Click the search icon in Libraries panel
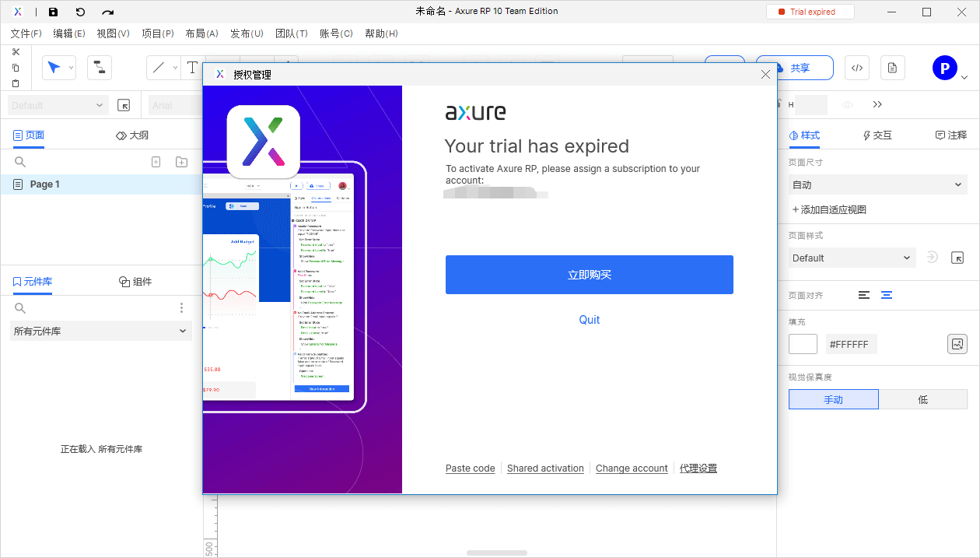The image size is (980, 558). click(x=20, y=308)
